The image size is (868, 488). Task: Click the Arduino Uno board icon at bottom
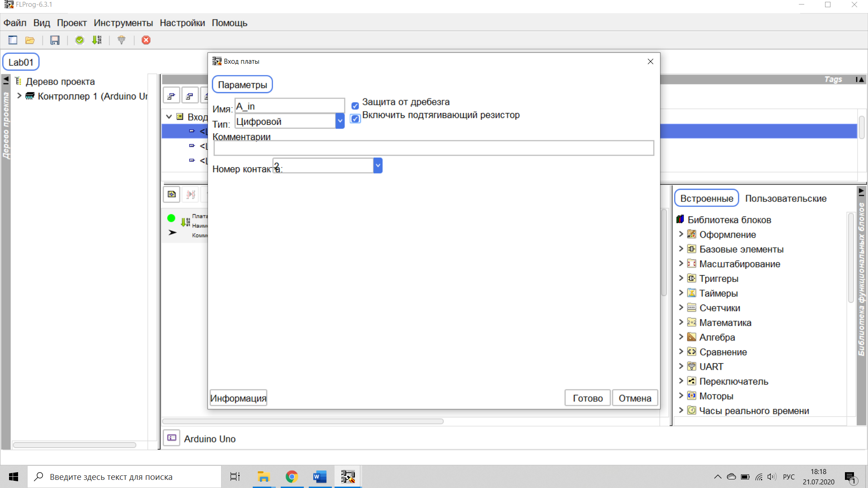[x=172, y=438]
